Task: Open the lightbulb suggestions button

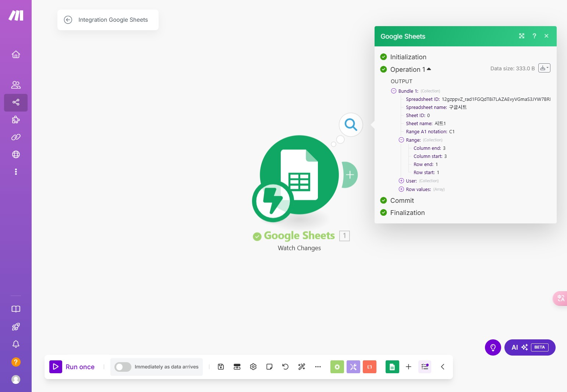Action: (493, 347)
